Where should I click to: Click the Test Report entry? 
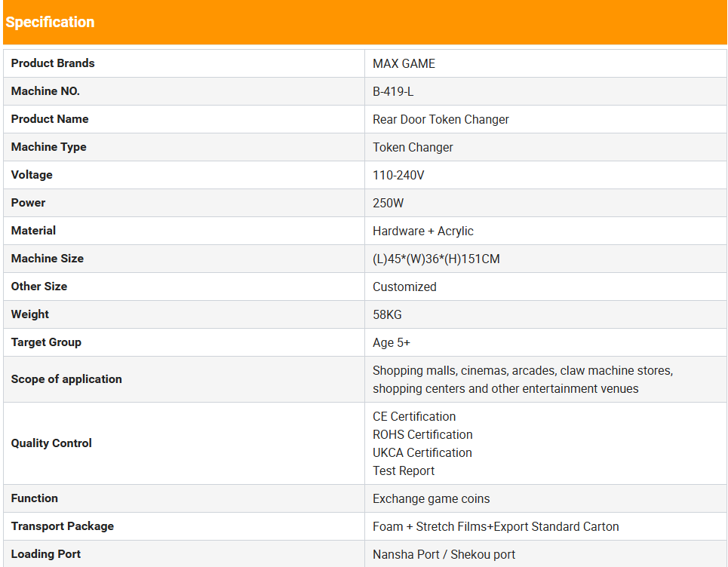[404, 470]
